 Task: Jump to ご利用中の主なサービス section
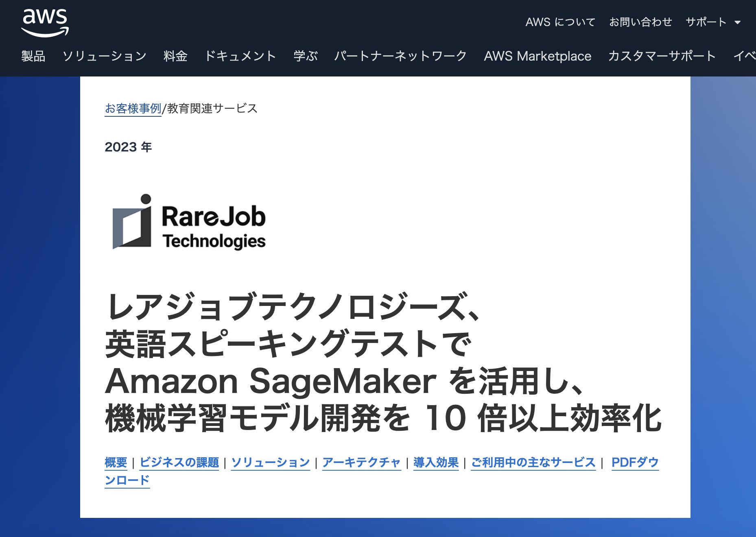click(533, 463)
